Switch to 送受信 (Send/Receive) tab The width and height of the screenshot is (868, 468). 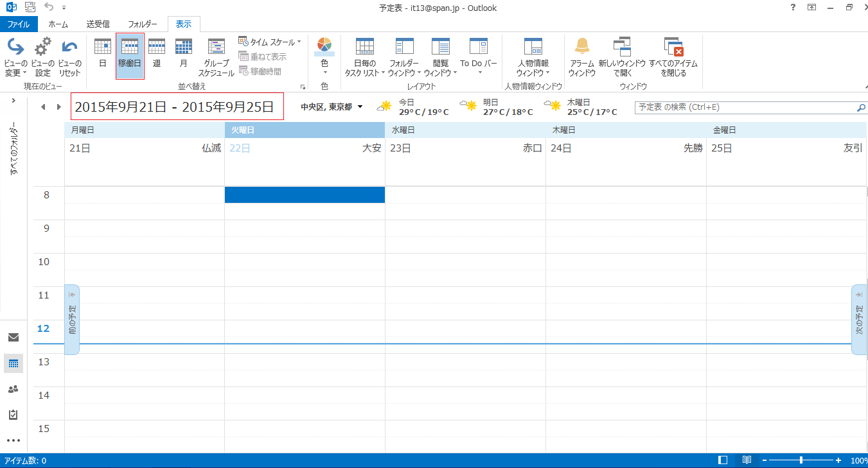(98, 24)
